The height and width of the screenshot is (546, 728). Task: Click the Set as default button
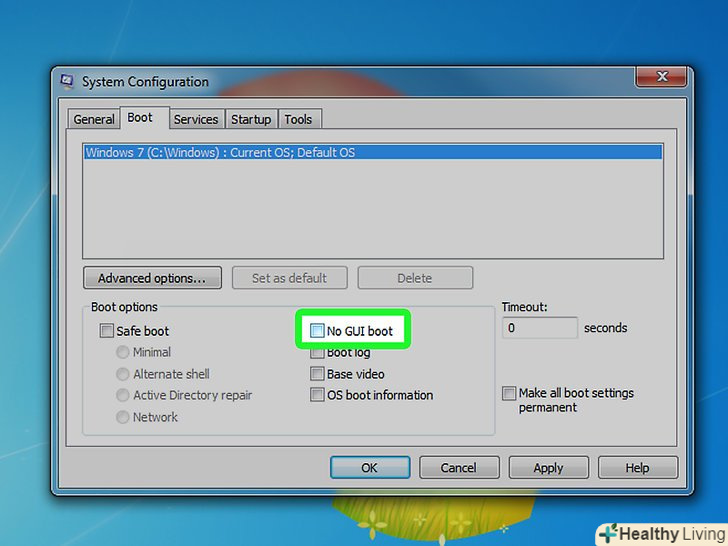(290, 278)
